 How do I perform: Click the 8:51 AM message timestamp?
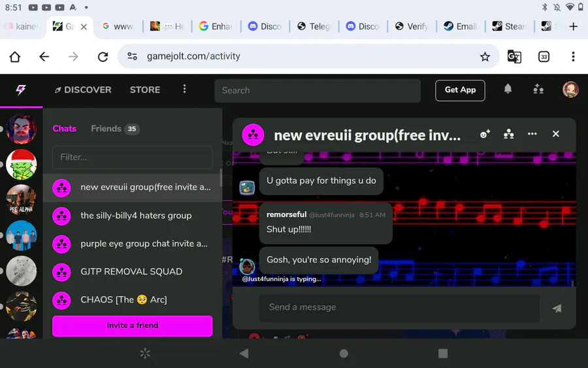(x=372, y=215)
